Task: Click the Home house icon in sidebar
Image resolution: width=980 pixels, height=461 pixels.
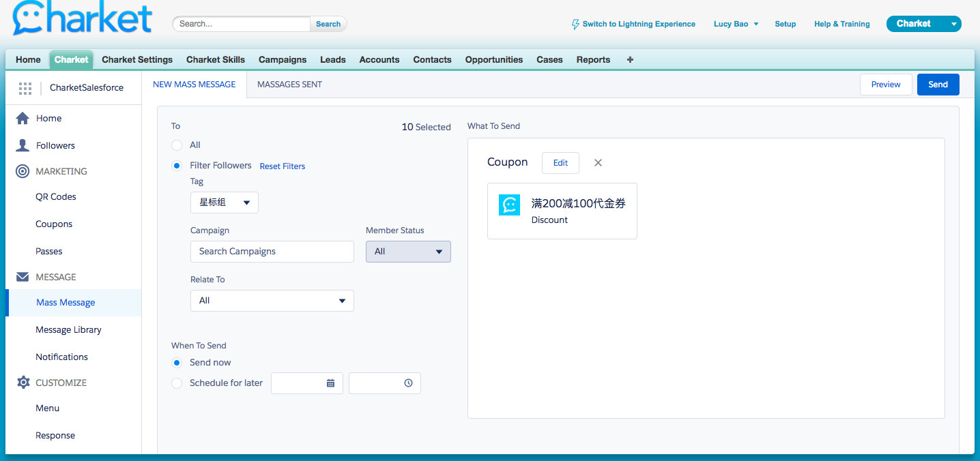Action: (23, 118)
